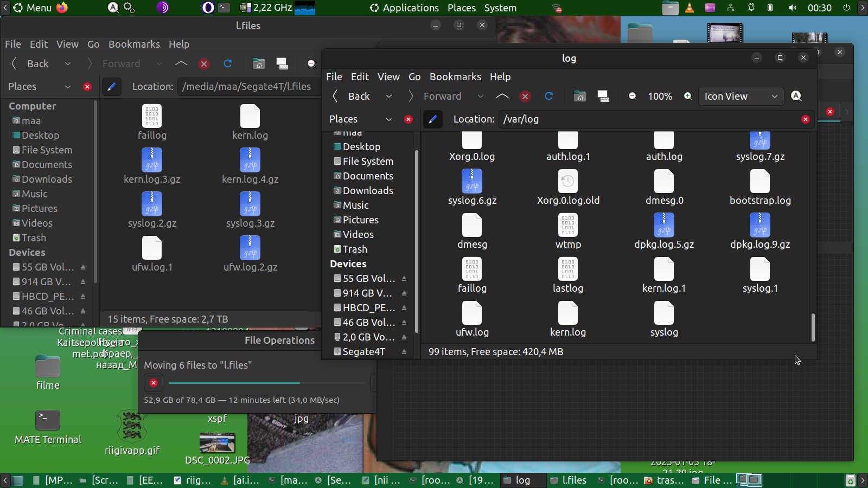Open Home folder from log window toolbar
The width and height of the screenshot is (868, 488).
[580, 96]
